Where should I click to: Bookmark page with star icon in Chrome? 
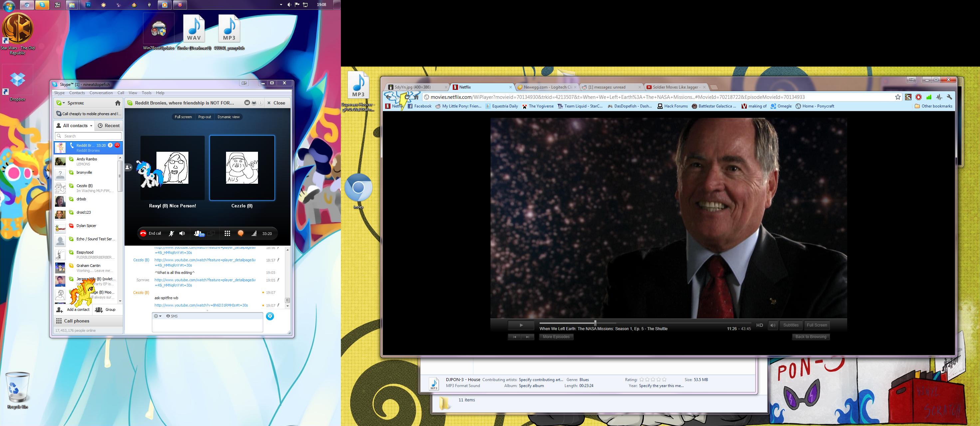click(x=898, y=97)
